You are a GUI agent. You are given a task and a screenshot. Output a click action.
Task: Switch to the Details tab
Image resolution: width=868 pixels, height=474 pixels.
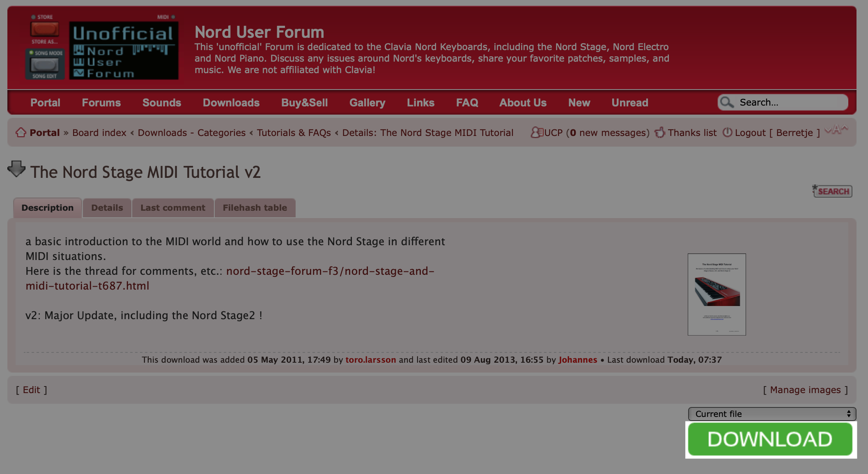click(107, 208)
